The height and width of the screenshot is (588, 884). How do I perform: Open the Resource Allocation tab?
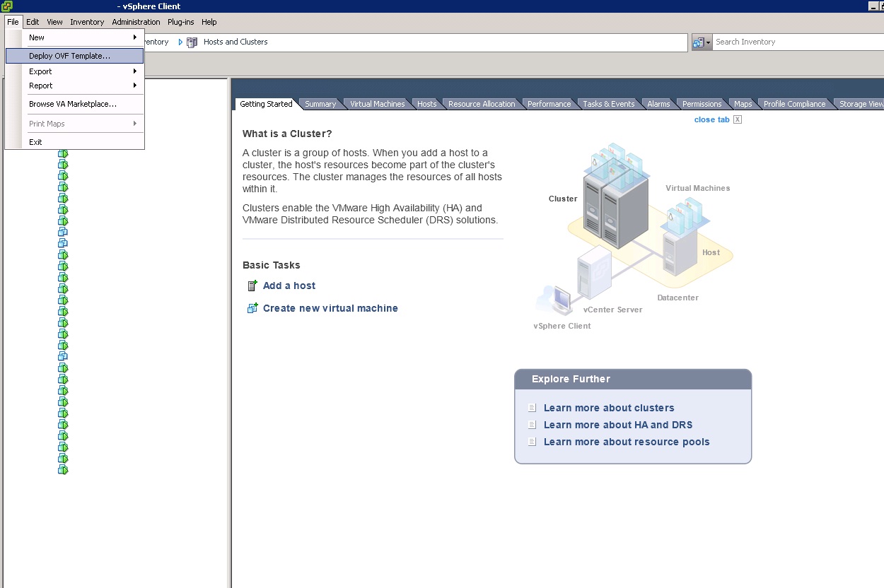tap(482, 104)
